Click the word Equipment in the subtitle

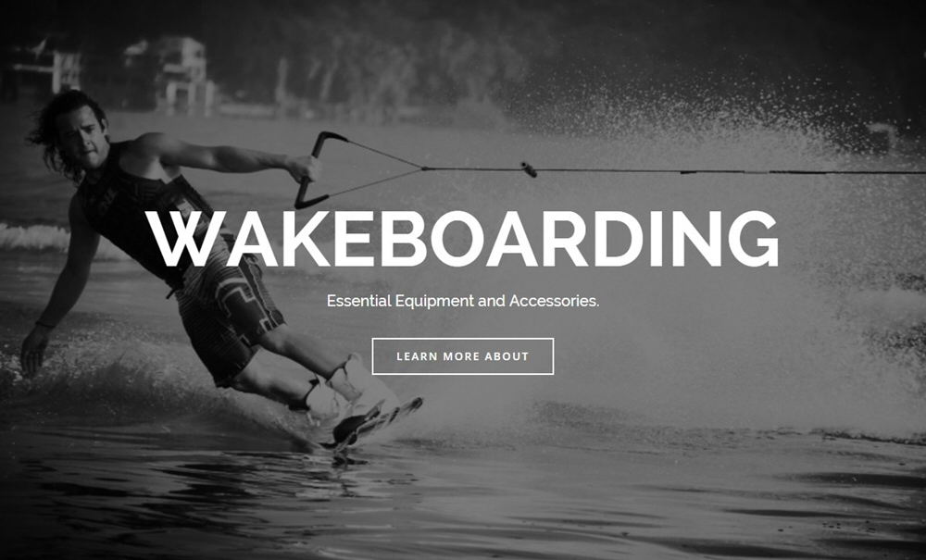click(434, 302)
